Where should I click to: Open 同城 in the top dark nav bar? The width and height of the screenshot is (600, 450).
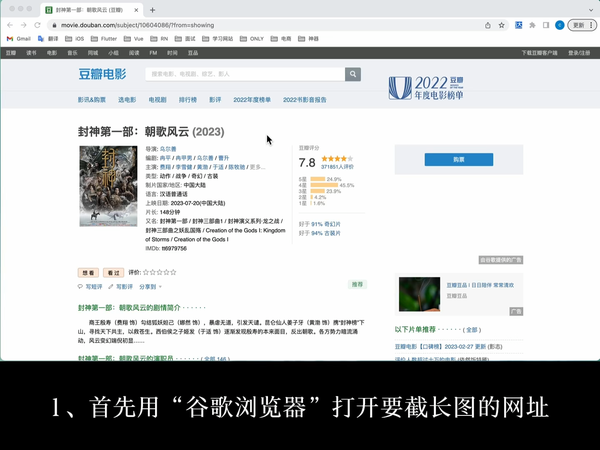point(93,53)
